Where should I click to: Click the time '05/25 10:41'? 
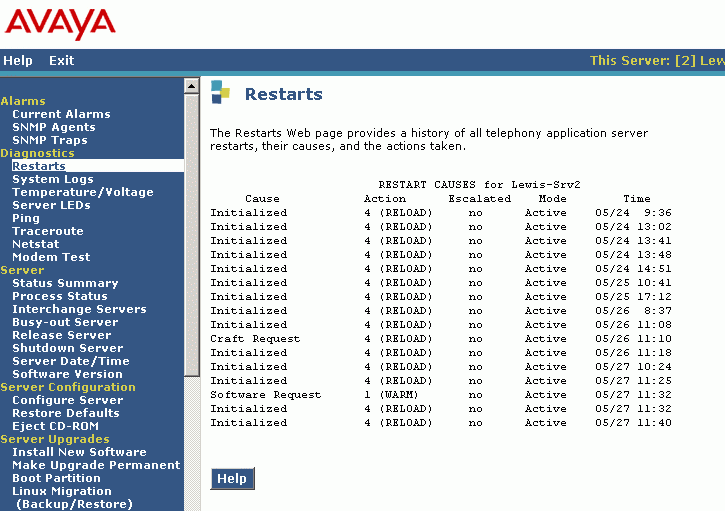pos(633,283)
